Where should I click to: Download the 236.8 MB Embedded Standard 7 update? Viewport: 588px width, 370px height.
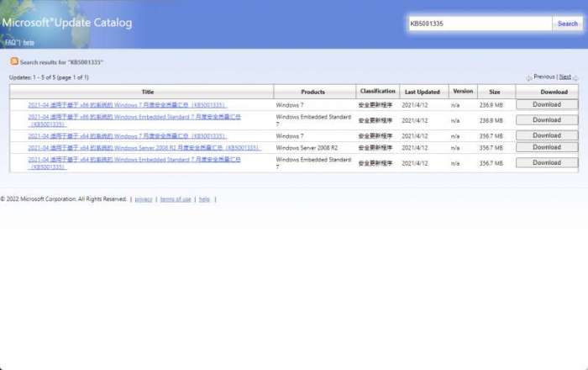pos(547,120)
